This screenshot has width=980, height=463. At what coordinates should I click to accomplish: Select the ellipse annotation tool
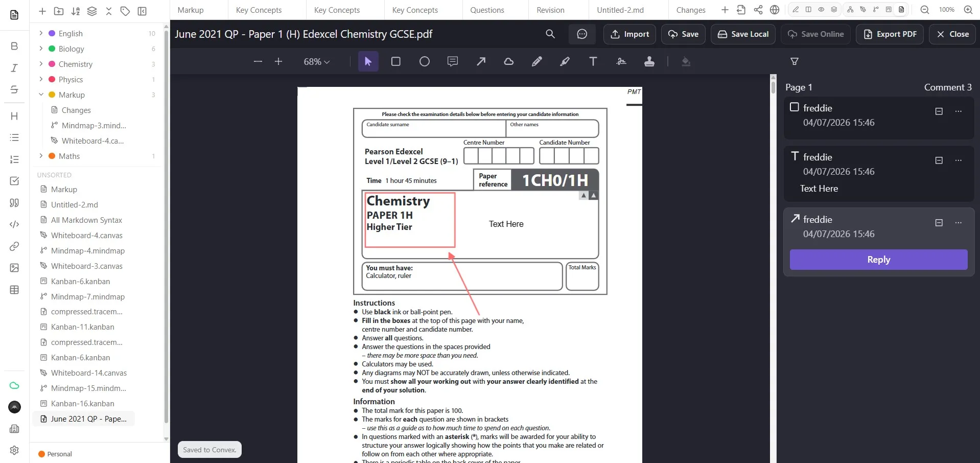pyautogui.click(x=424, y=61)
